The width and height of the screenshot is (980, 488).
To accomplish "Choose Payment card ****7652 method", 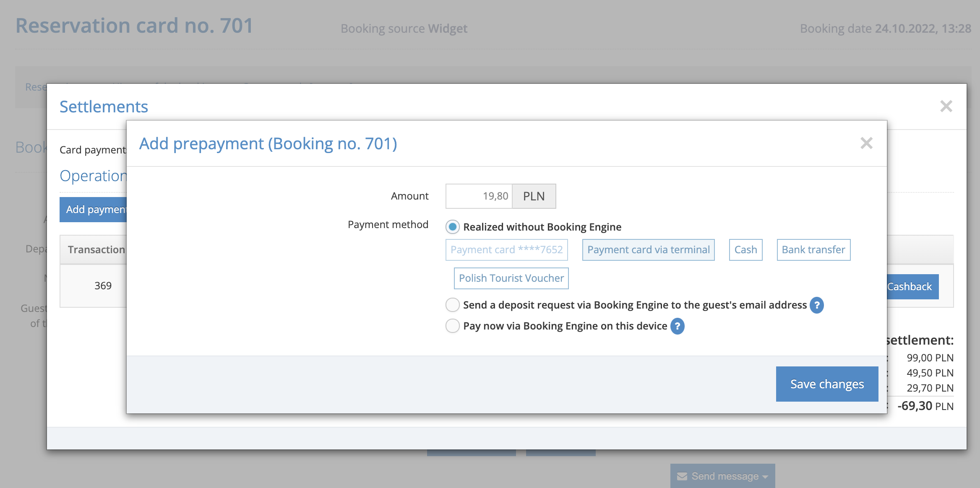I will tap(506, 250).
